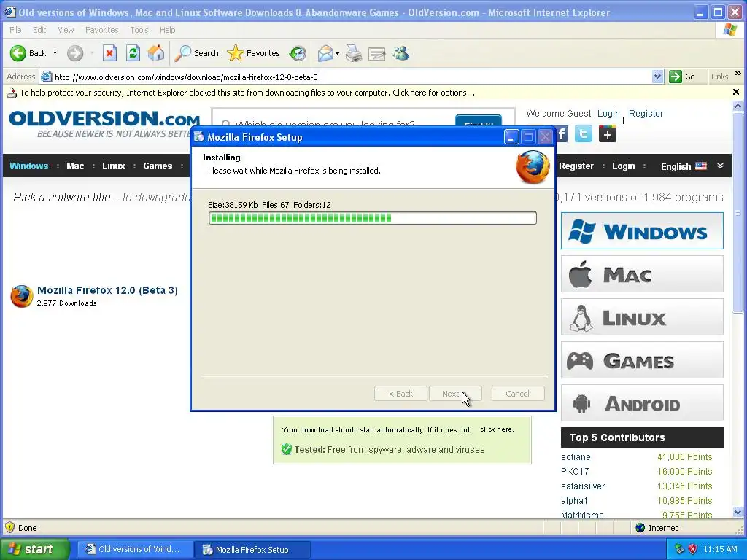This screenshot has height=560, width=747.
Task: Click the Login link in the navigation bar
Action: click(623, 166)
